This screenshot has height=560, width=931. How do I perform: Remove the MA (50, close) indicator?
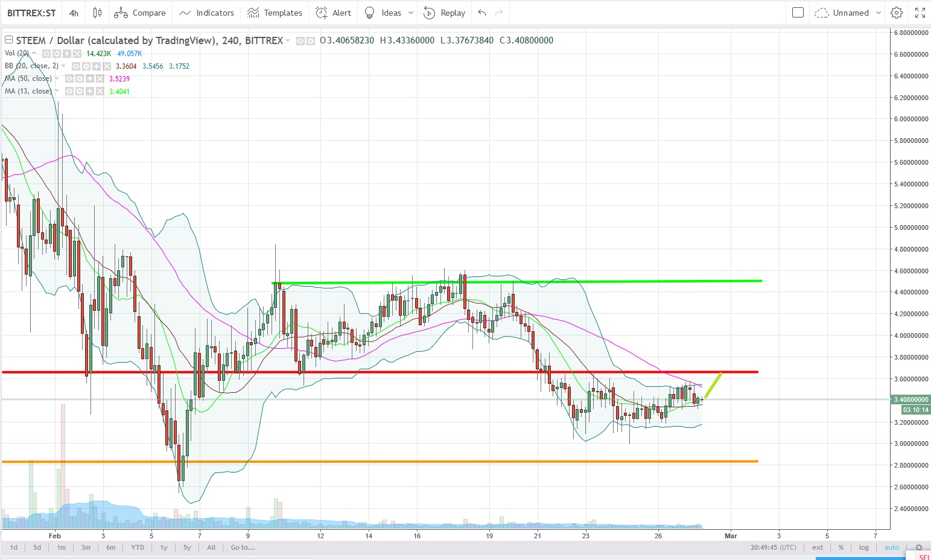pos(100,79)
